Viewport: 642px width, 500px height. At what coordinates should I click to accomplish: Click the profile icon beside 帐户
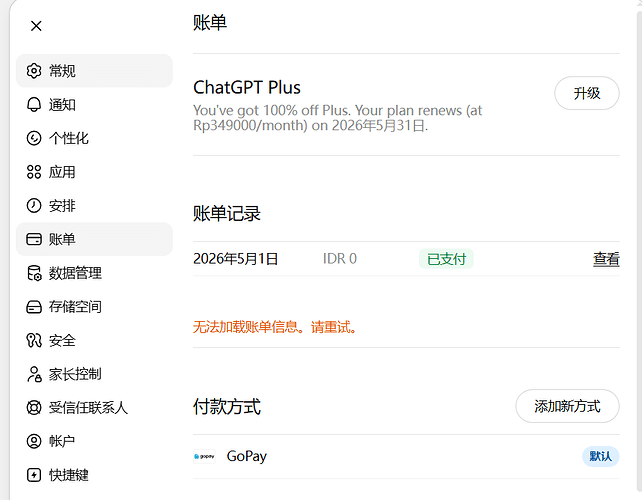coord(34,441)
